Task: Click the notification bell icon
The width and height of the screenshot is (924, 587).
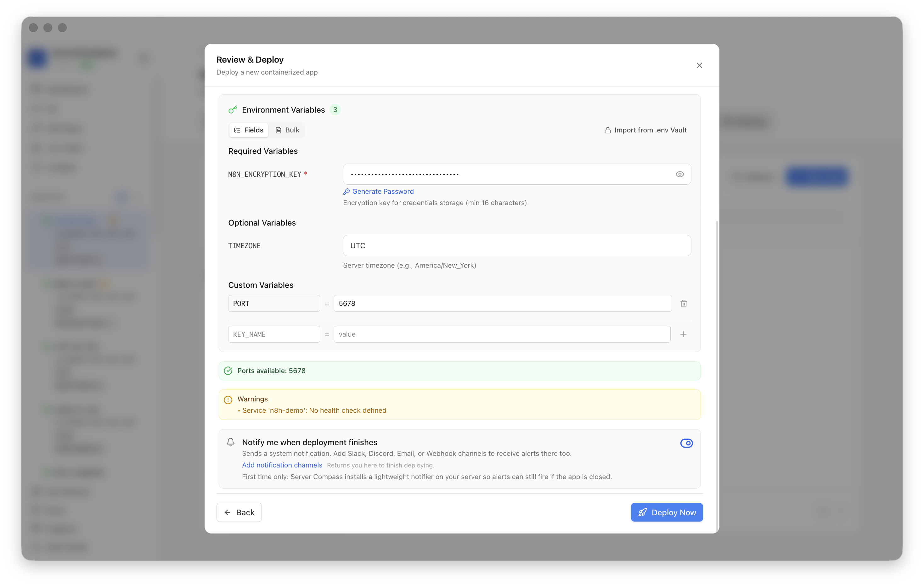Action: [230, 442]
